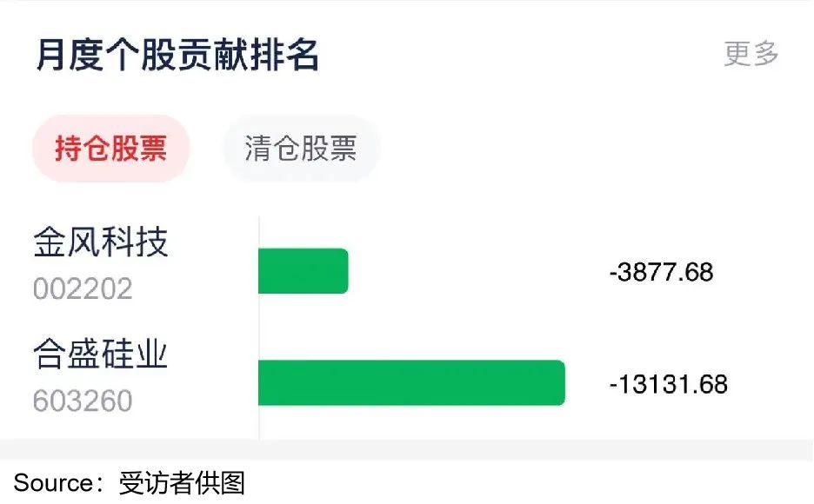Tap the rounded right tip of 合盛硅业's bar

point(560,383)
